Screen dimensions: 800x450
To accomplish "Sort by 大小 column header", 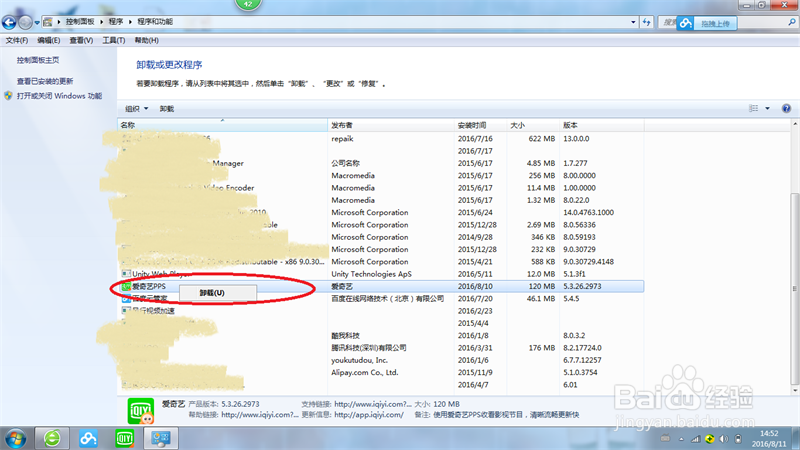I will pyautogui.click(x=533, y=125).
